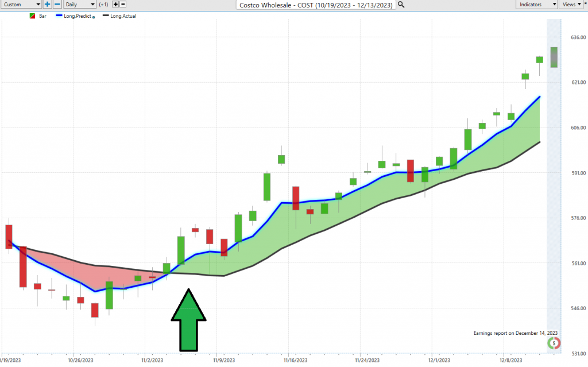This screenshot has height=367, width=588.
Task: Click the 11/16/2023 date axis label
Action: [296, 360]
